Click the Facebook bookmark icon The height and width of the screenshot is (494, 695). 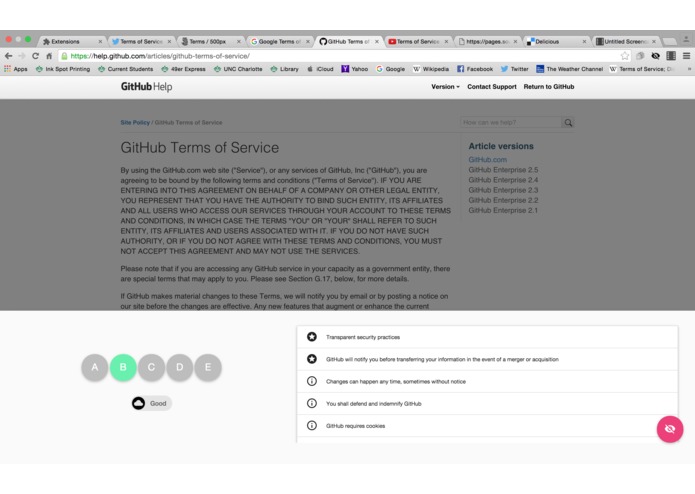click(x=461, y=69)
